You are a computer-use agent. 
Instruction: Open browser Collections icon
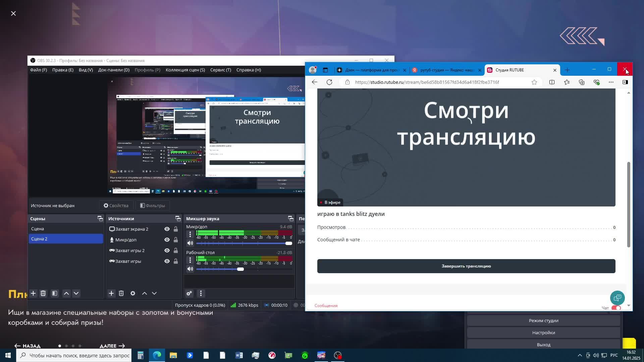point(582,82)
